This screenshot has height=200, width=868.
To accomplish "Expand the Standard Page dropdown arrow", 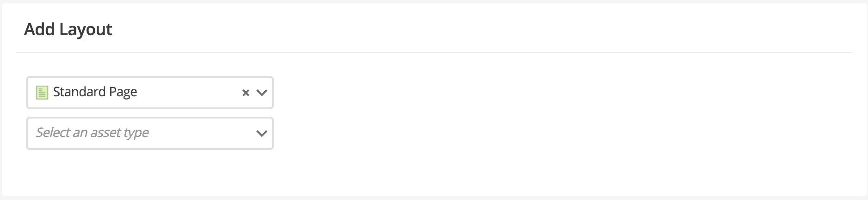I will click(262, 93).
